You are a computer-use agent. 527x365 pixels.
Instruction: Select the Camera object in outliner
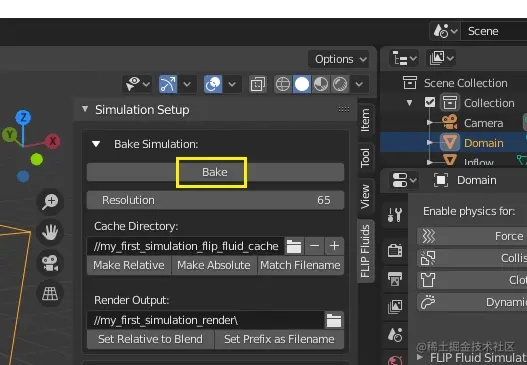[483, 123]
